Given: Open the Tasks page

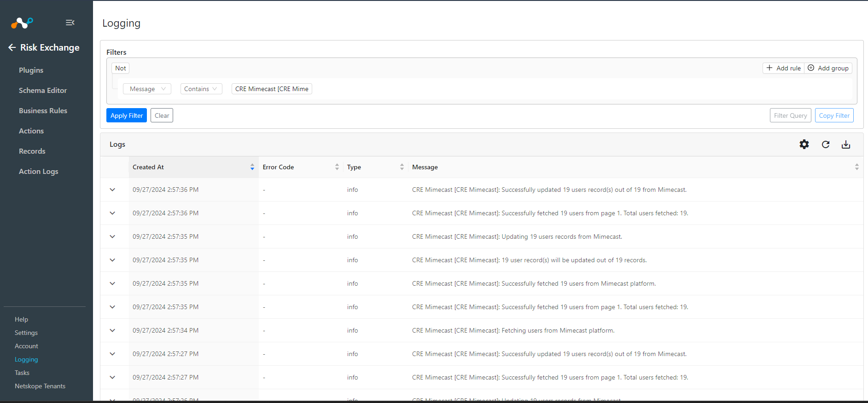Looking at the screenshot, I should [x=22, y=373].
